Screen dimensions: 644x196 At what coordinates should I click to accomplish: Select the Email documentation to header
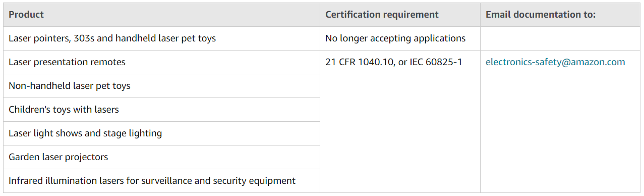pos(560,15)
